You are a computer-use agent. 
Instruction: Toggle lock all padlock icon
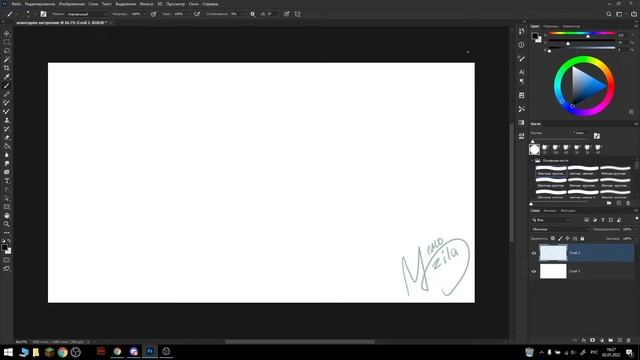point(582,238)
